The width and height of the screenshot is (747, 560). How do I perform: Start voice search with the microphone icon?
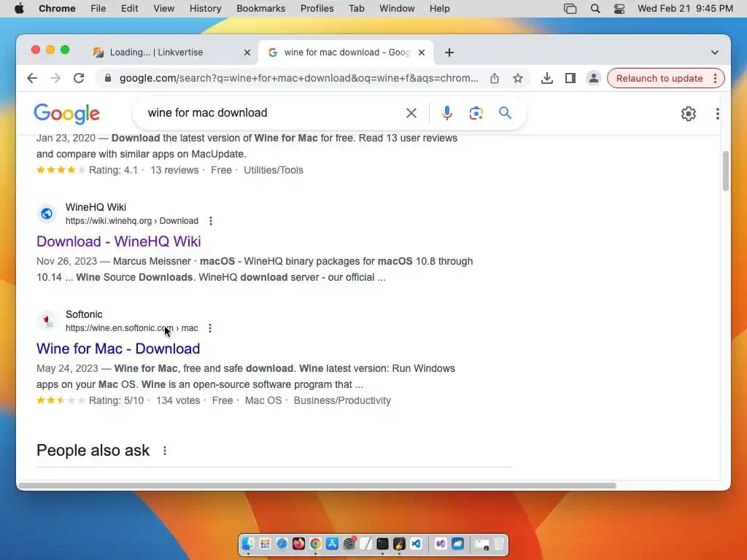[447, 113]
